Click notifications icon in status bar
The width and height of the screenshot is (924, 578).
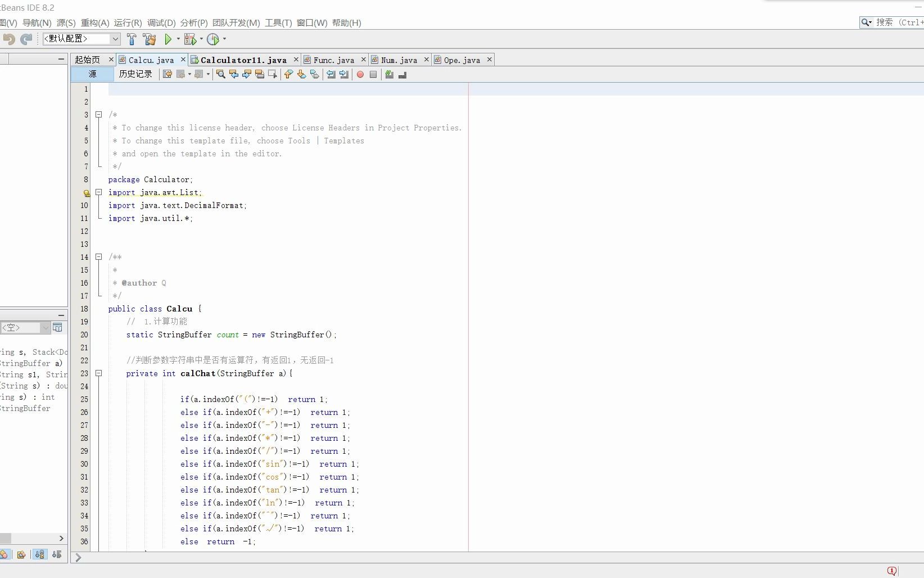892,571
